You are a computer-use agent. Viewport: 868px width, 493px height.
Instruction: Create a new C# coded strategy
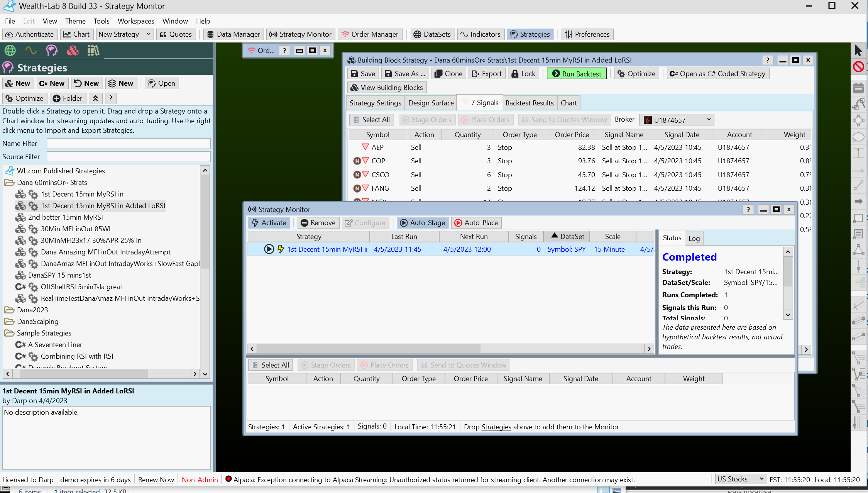(x=52, y=83)
